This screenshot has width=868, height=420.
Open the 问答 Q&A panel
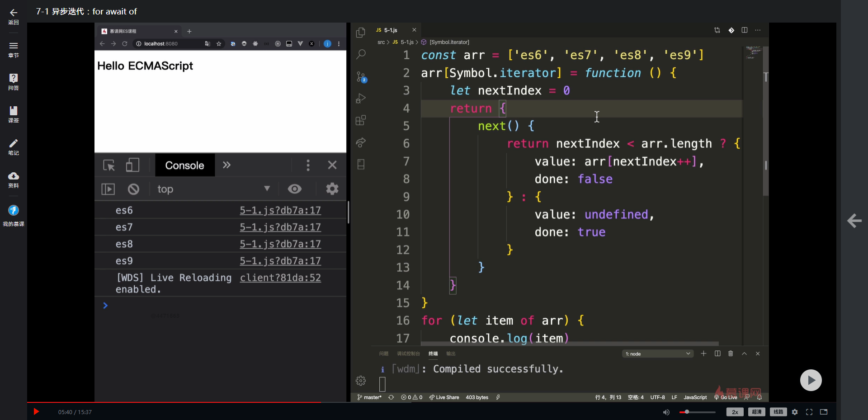click(14, 82)
